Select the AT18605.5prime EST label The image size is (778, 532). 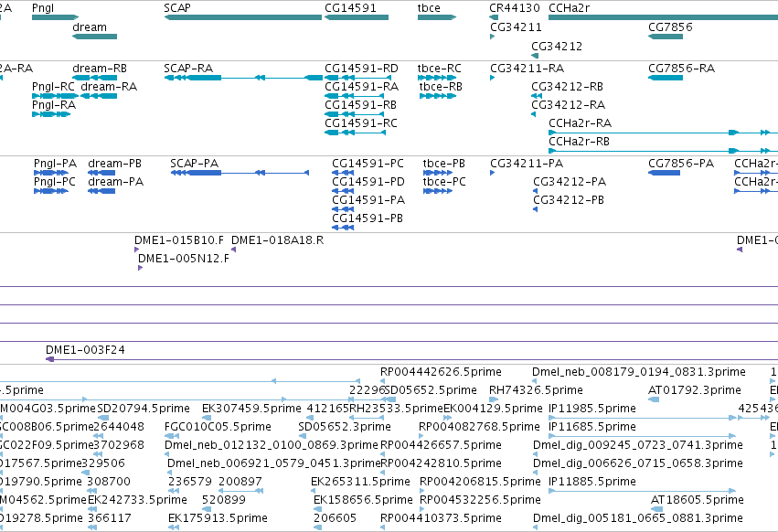[x=698, y=500]
